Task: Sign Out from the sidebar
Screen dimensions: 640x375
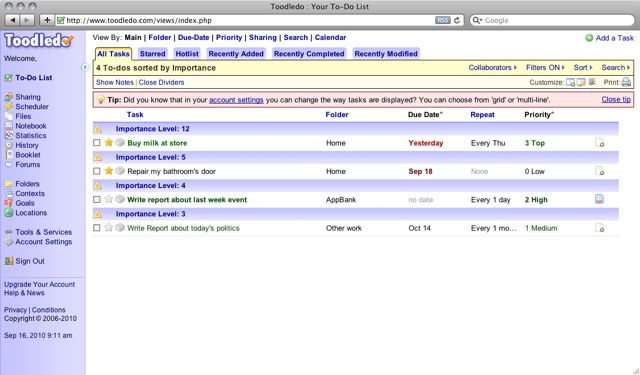Action: 30,261
